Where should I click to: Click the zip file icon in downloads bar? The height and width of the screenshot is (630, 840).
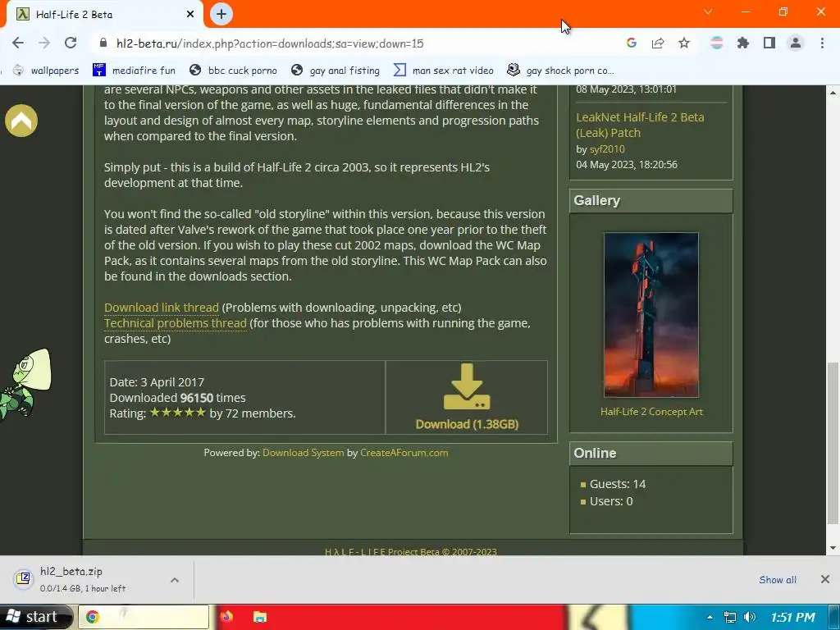[24, 578]
